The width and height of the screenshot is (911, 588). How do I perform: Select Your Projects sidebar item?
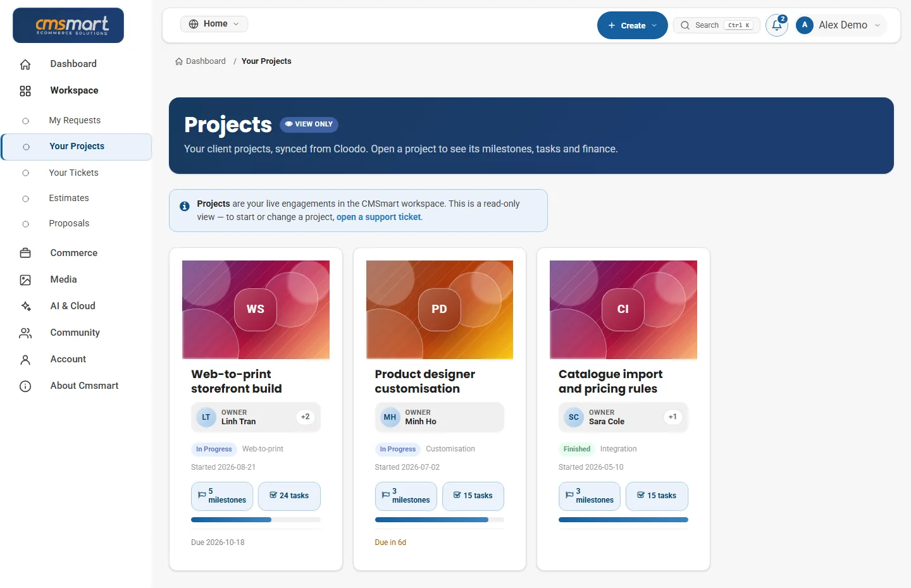click(77, 147)
